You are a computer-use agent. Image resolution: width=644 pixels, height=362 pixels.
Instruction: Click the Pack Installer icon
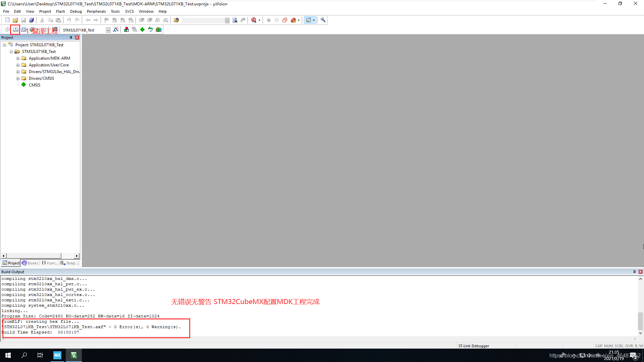click(x=159, y=29)
